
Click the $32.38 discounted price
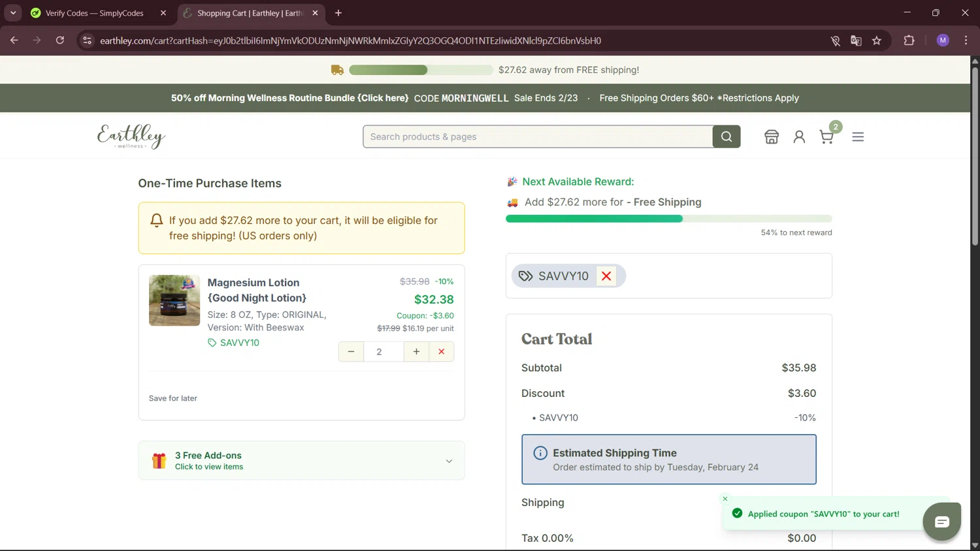point(434,299)
